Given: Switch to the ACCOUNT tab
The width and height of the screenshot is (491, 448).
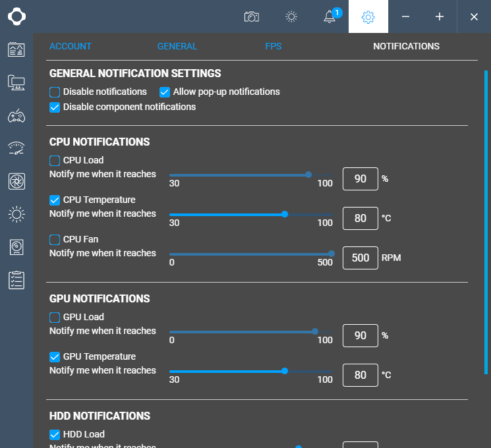Looking at the screenshot, I should [x=71, y=47].
